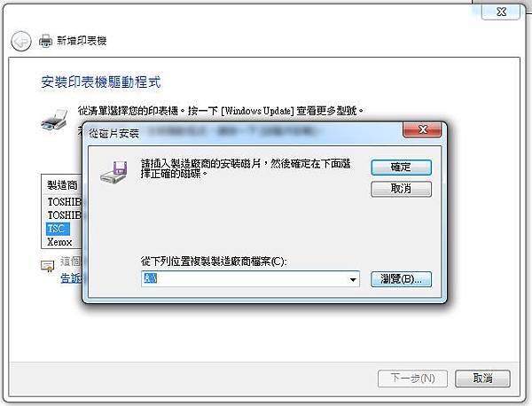Select Xerox in the manufacturer list

(x=59, y=242)
